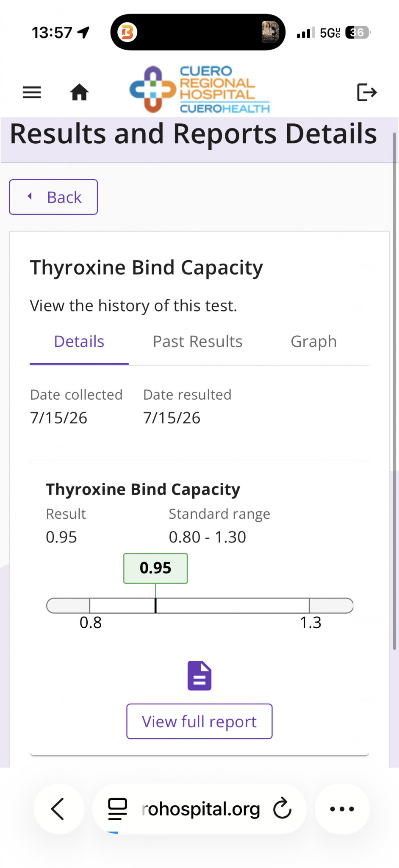Tap the thumbnail in Dynamic Island
This screenshot has width=399, height=868.
[x=270, y=32]
